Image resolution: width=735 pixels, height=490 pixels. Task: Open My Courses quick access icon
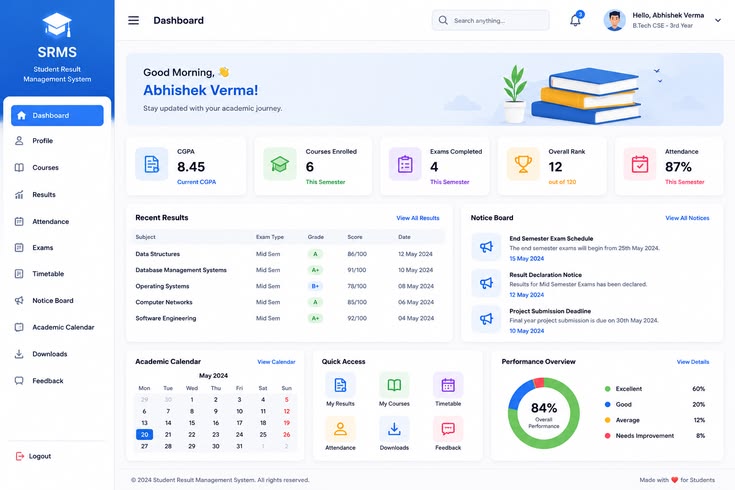coord(394,385)
